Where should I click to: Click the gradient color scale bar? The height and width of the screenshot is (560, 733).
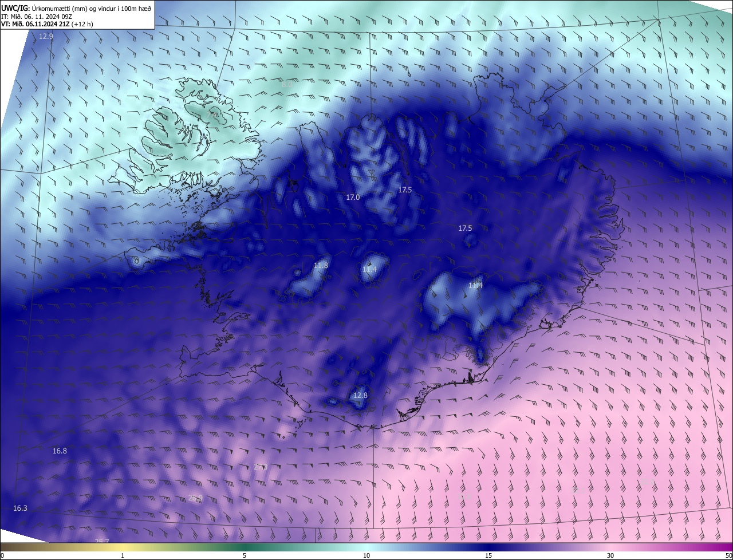366,547
